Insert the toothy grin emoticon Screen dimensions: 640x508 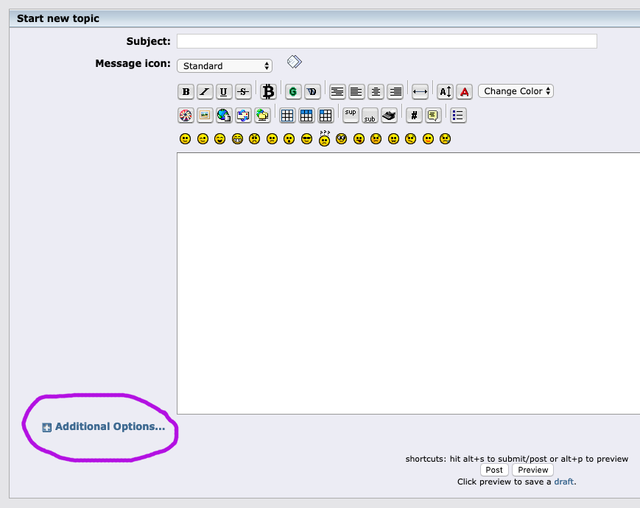click(x=237, y=139)
